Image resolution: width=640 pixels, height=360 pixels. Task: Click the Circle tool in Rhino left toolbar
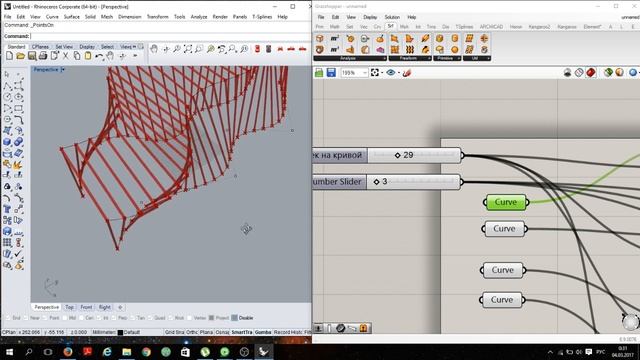(7, 97)
